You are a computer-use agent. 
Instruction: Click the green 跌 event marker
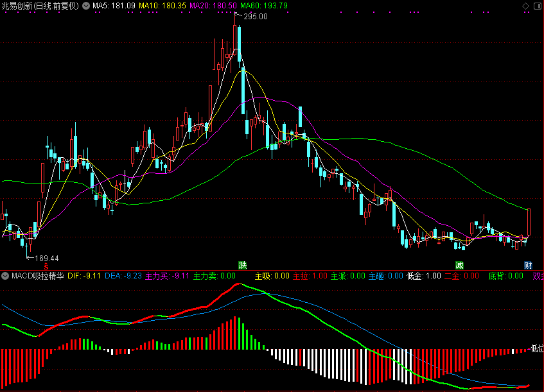242,264
